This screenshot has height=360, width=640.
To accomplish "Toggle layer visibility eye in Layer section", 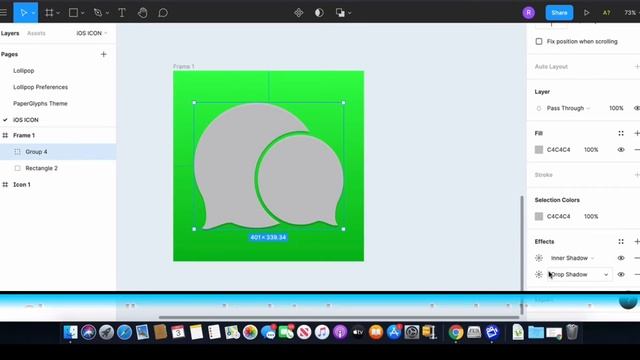I will (x=637, y=108).
